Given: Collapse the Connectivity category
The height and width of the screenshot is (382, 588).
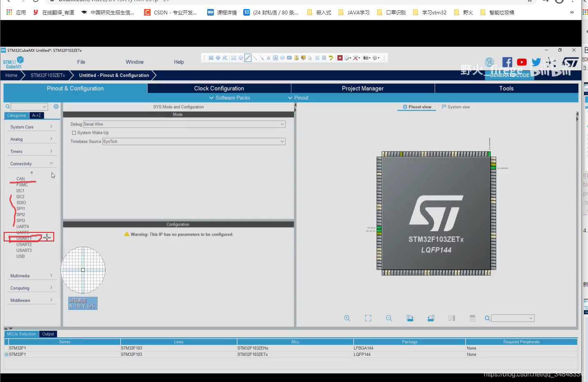Looking at the screenshot, I should (32, 164).
